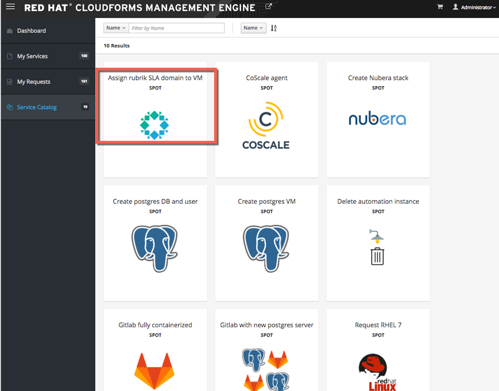Viewport: 499px width, 391px height.
Task: Click elephant logo of Create postgres DB and user
Action: click(x=155, y=248)
